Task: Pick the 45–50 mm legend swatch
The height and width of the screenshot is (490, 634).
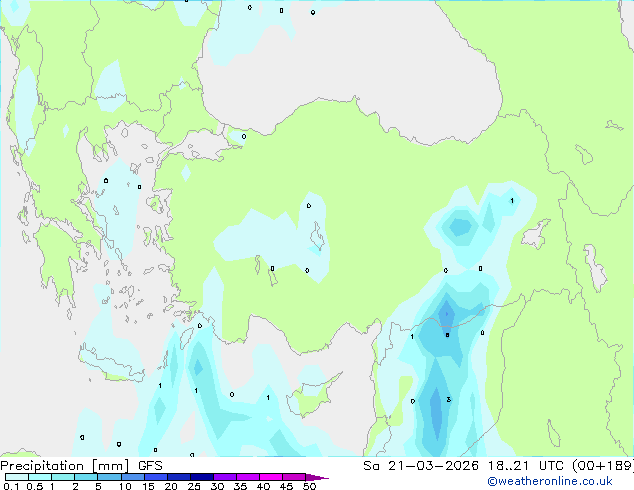Action: pyautogui.click(x=294, y=477)
